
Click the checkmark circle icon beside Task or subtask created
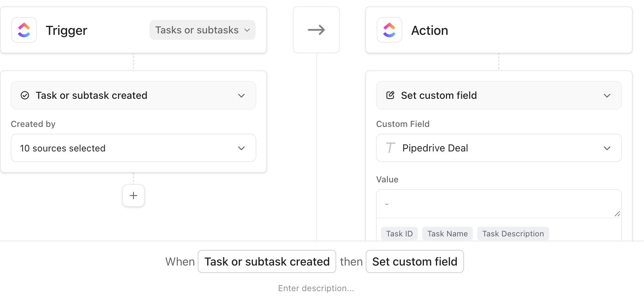coord(25,95)
